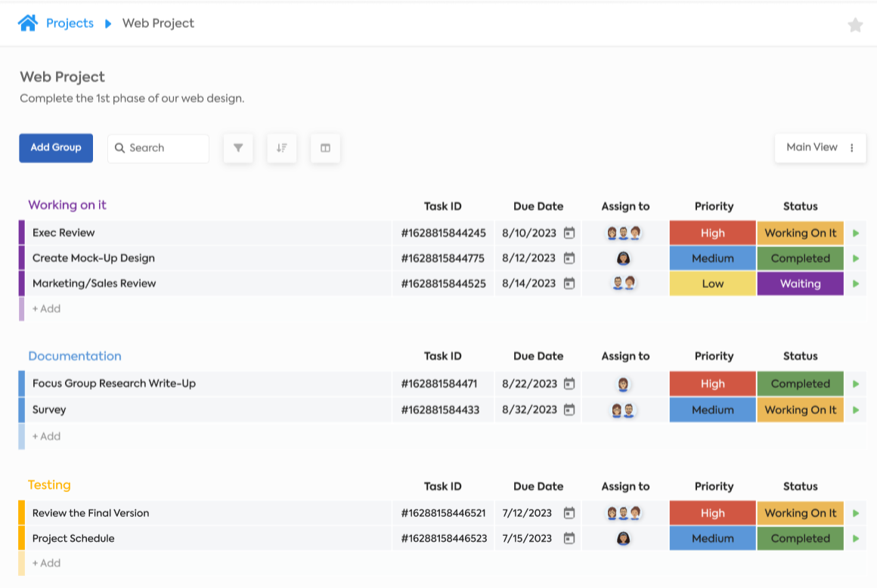This screenshot has height=588, width=877.
Task: Open the Projects breadcrumb link
Action: pos(70,23)
